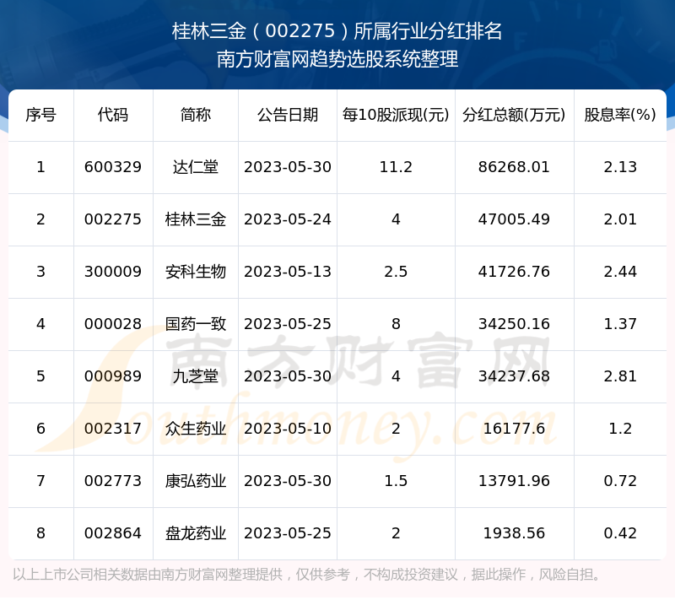Click the 每10股派现 value for 众生药业
The width and height of the screenshot is (675, 616).
coord(396,429)
